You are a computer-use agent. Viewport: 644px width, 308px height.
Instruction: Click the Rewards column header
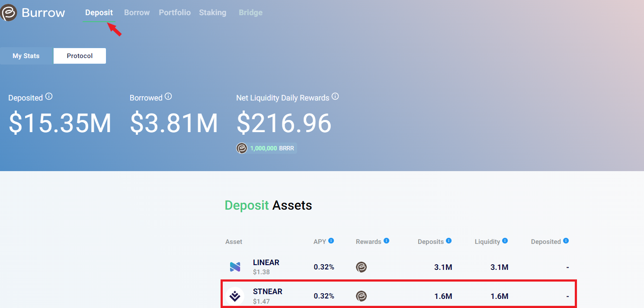368,242
